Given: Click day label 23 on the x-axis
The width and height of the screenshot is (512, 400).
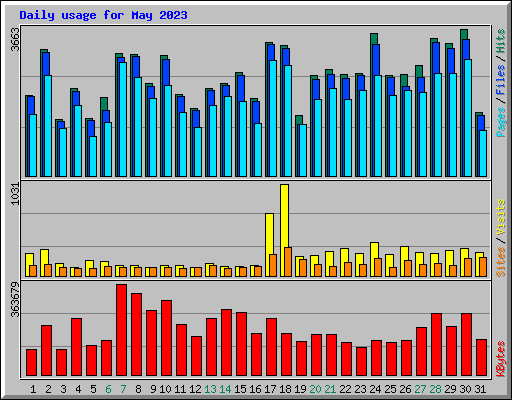Looking at the screenshot, I should click(360, 389).
